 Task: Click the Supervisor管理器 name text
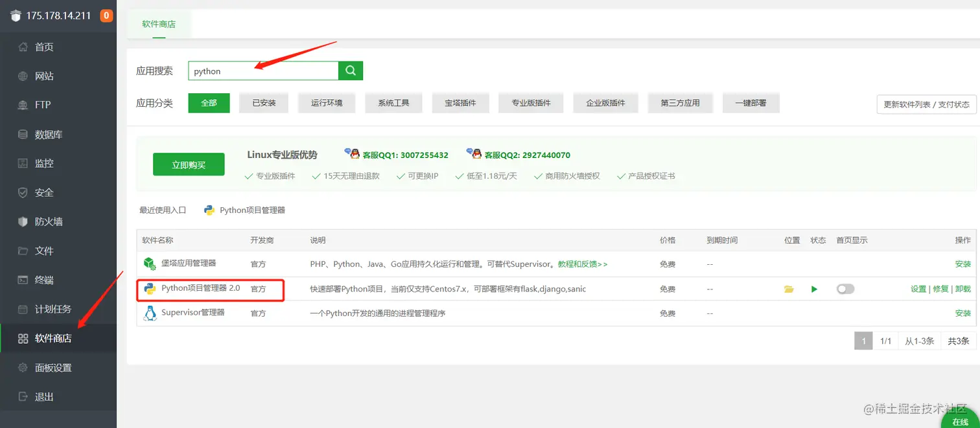(x=193, y=313)
